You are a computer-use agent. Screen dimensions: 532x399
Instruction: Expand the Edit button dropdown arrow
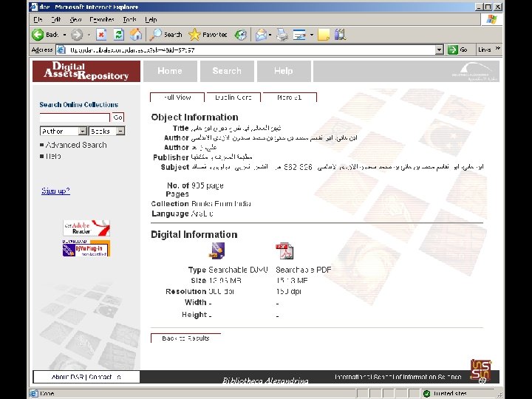pyautogui.click(x=312, y=35)
